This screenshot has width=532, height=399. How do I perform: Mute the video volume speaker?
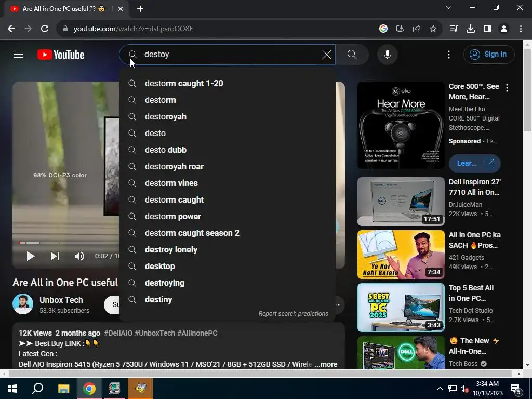[79, 256]
